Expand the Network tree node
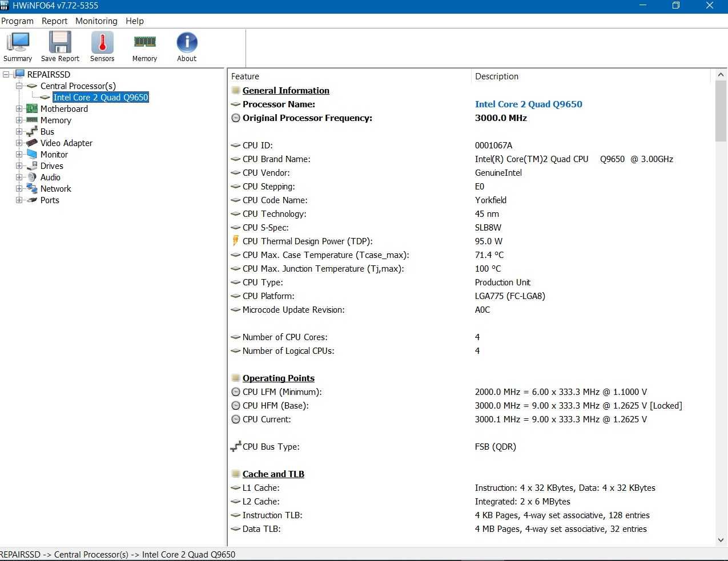728x561 pixels. tap(19, 188)
